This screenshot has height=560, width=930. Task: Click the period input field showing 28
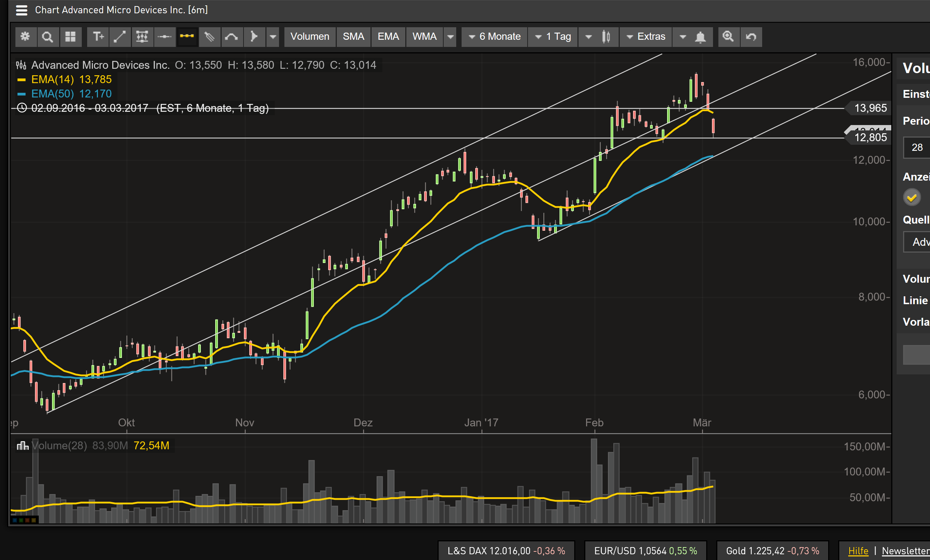tap(917, 148)
